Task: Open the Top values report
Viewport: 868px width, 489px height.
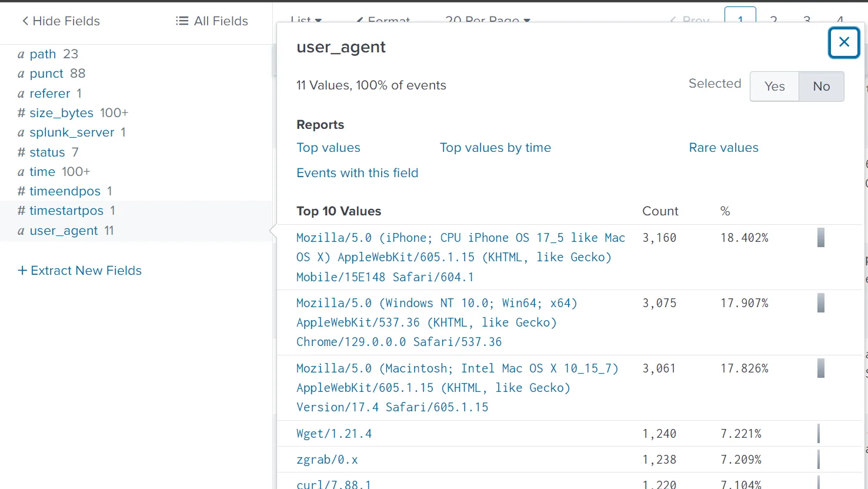Action: [x=328, y=148]
